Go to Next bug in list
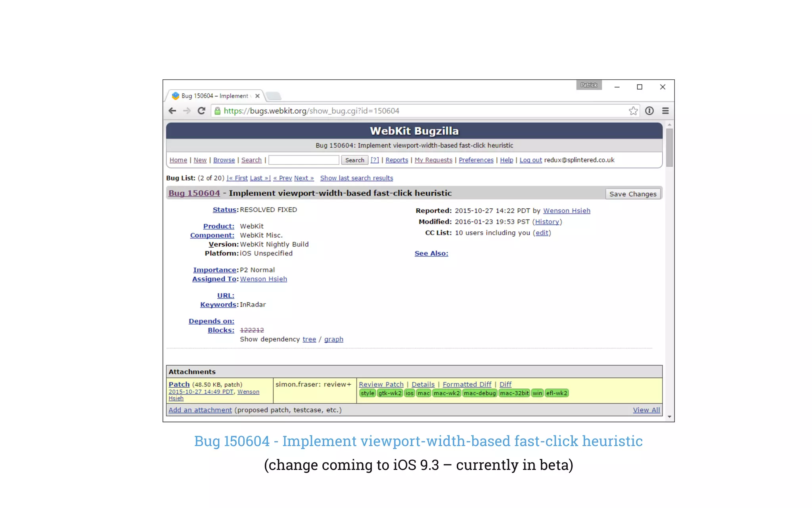Screen dimensions: 812x508 point(304,178)
